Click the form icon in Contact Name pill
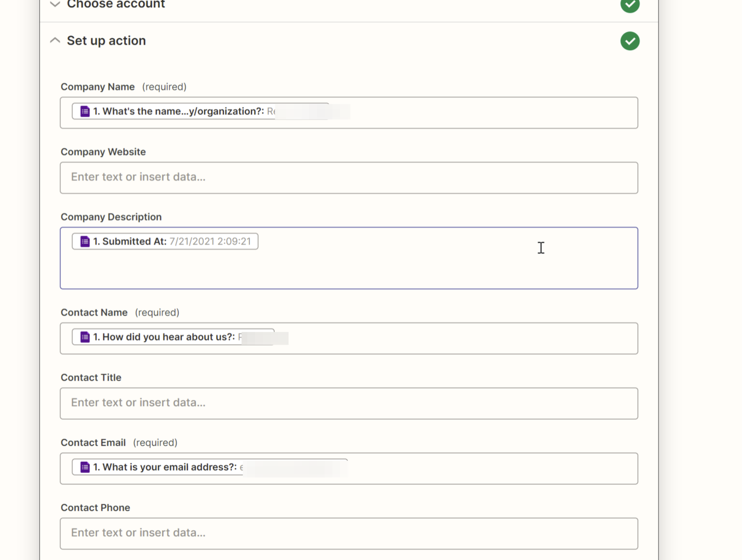The width and height of the screenshot is (742, 560). (x=85, y=337)
